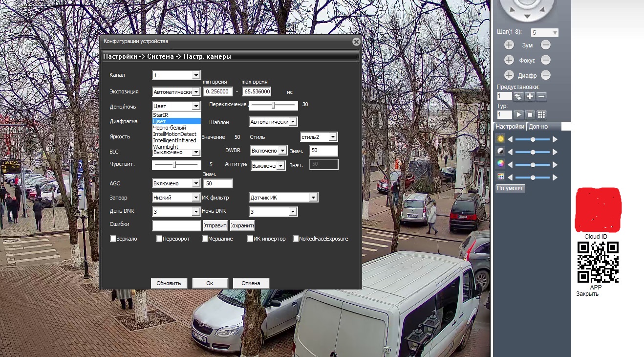Image resolution: width=644 pixels, height=357 pixels.
Task: Click the Обновить button
Action: (x=169, y=283)
